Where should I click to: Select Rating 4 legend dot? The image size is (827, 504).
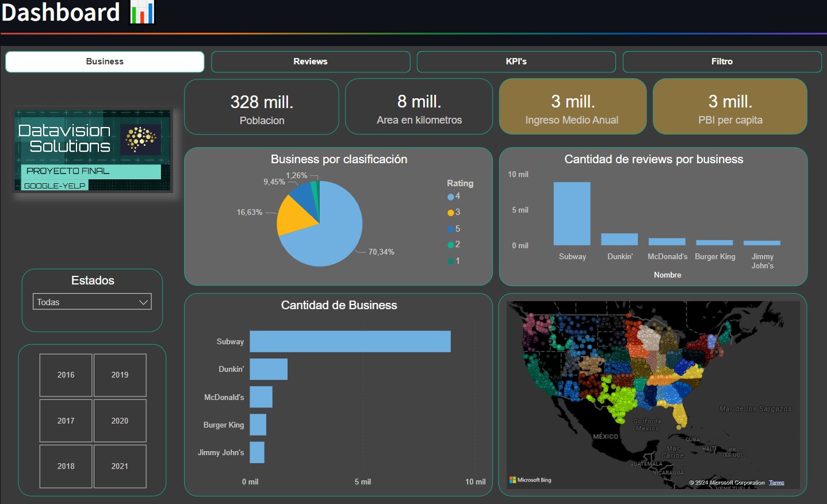click(450, 197)
